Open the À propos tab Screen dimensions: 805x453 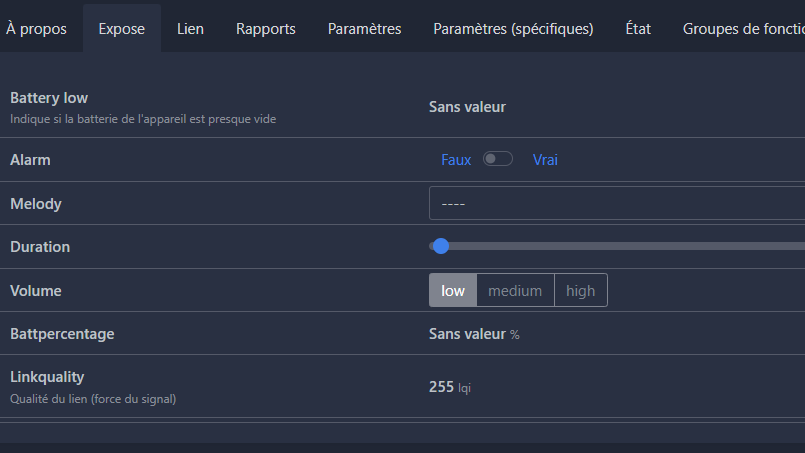[36, 29]
